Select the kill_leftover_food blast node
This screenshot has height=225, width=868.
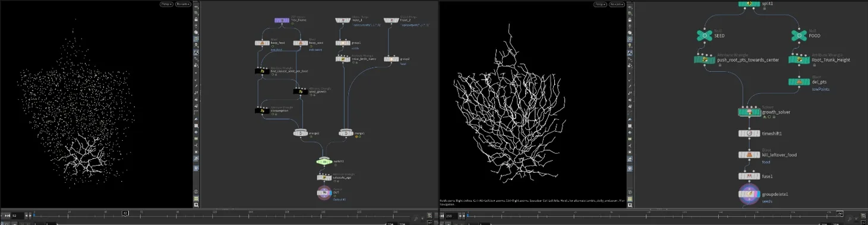click(749, 155)
